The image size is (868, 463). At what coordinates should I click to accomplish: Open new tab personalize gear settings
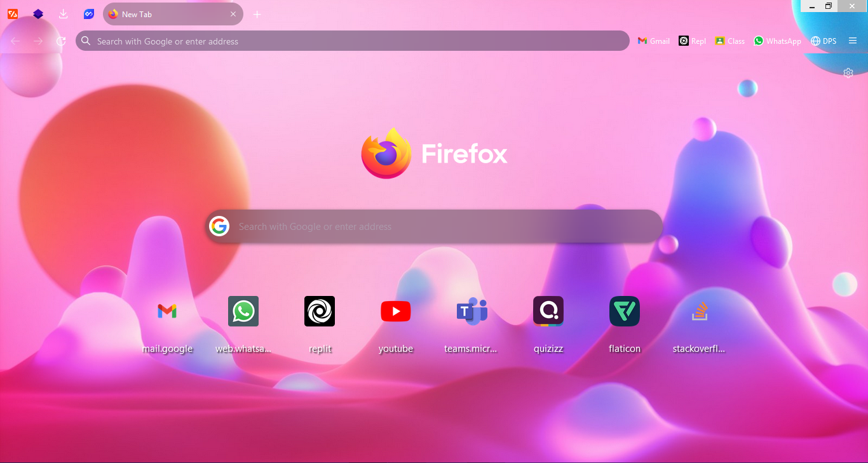tap(848, 72)
